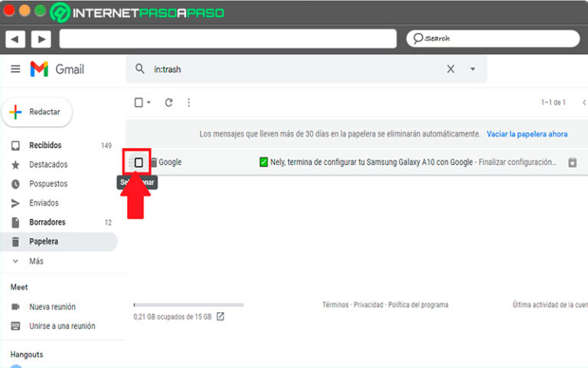
Task: Click the Enviados arrow icon
Action: 15,203
